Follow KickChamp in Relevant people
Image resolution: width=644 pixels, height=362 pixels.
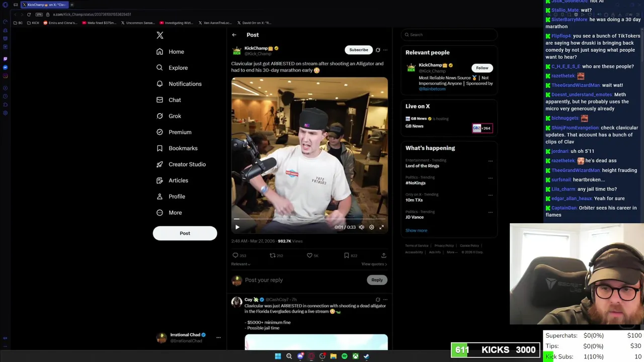[482, 68]
